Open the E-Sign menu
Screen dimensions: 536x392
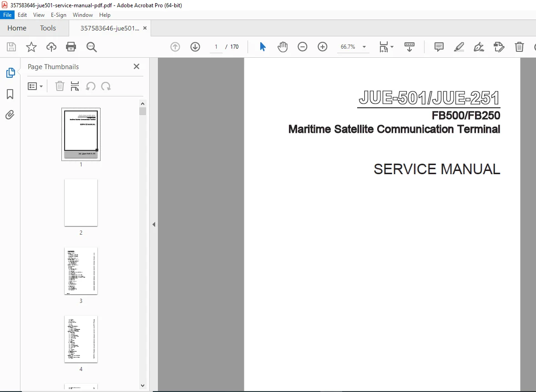(x=58, y=15)
